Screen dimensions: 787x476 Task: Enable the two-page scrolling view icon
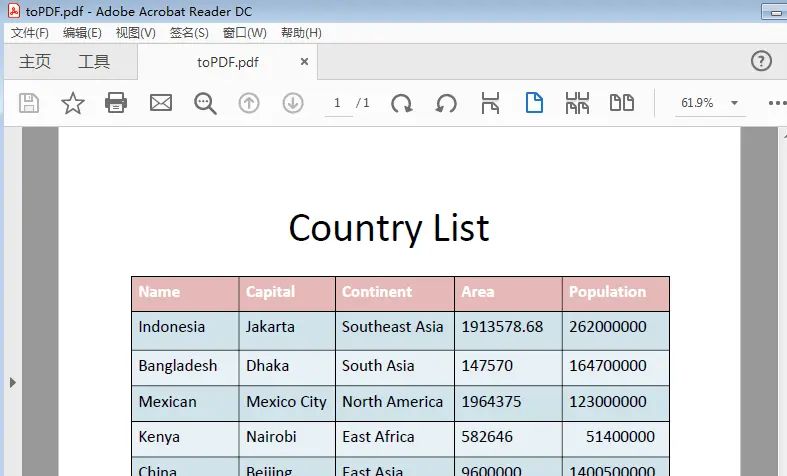pyautogui.click(x=577, y=103)
